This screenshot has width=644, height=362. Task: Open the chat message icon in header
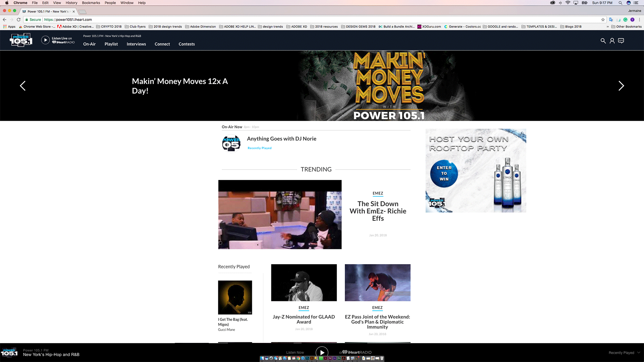coord(621,41)
